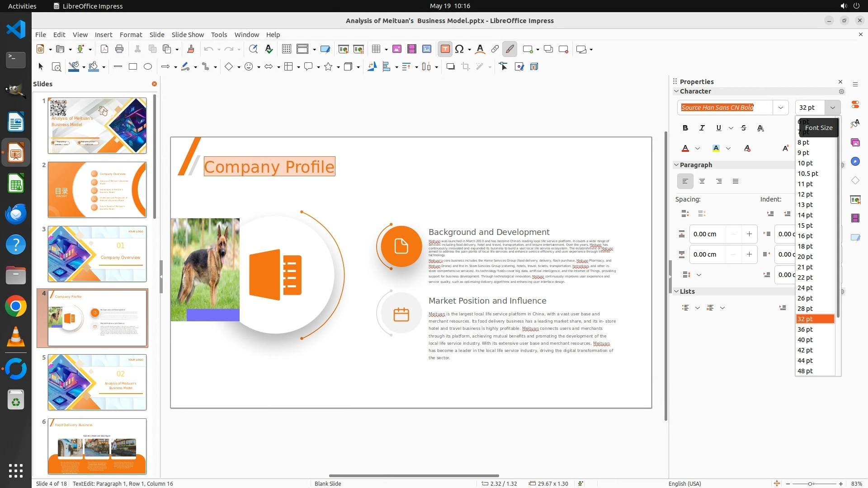Open the Slide Show menu
Image resolution: width=868 pixels, height=488 pixels.
[x=188, y=34]
